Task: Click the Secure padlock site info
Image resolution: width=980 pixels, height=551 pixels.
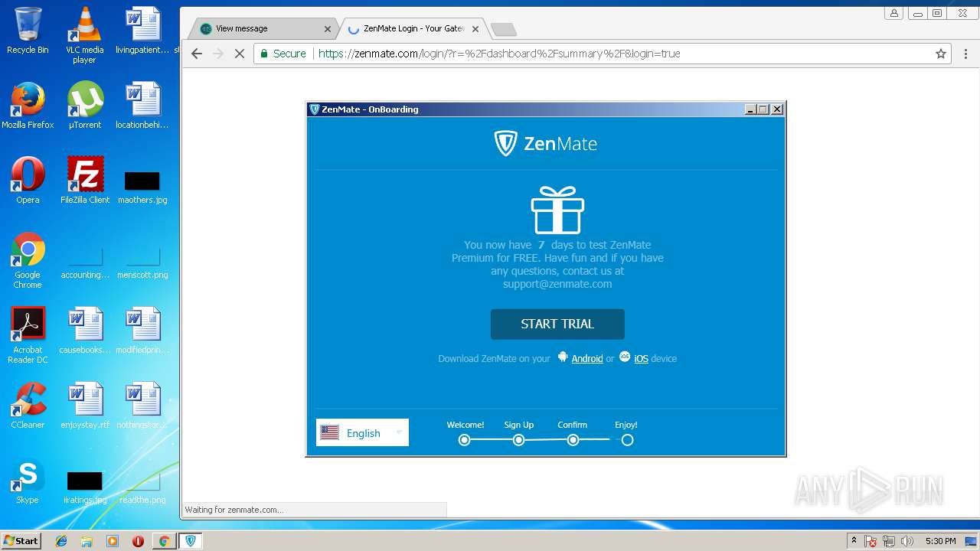Action: point(283,54)
